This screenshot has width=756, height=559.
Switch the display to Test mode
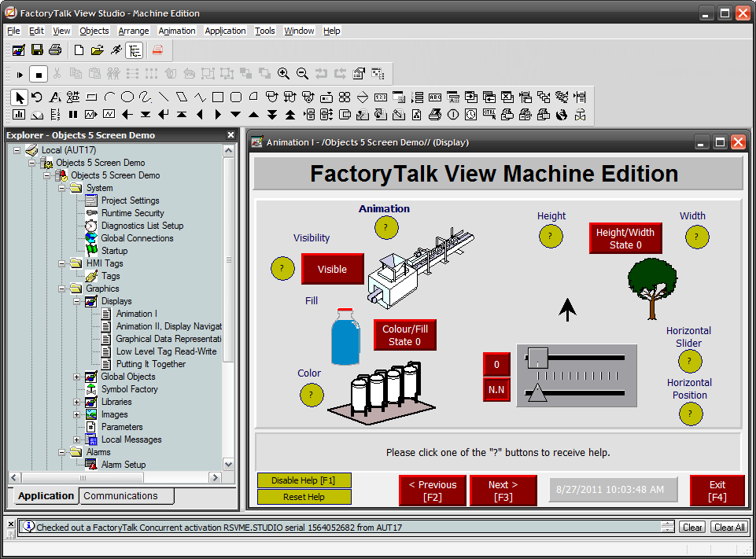pos(20,74)
